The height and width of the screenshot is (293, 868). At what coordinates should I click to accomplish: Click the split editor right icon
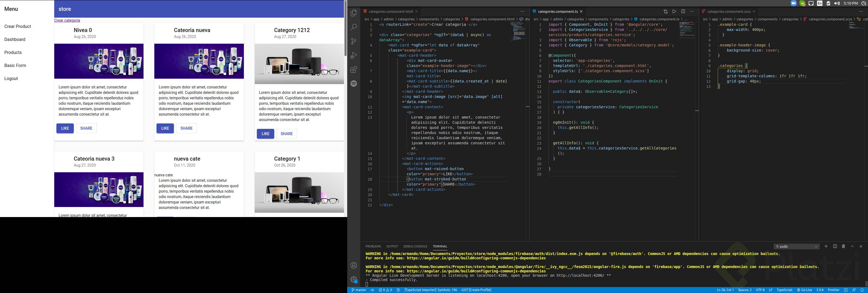(683, 11)
